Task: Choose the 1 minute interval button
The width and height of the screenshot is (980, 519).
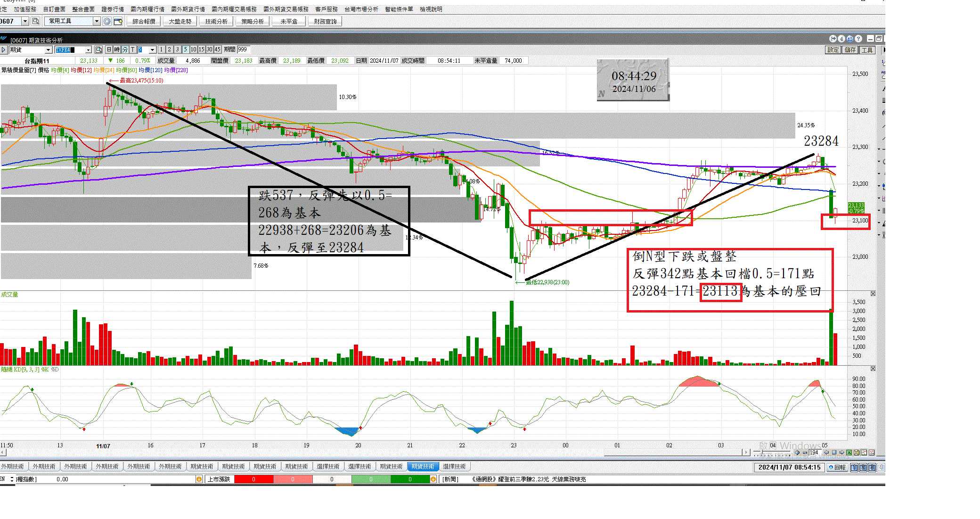Action: pos(161,49)
